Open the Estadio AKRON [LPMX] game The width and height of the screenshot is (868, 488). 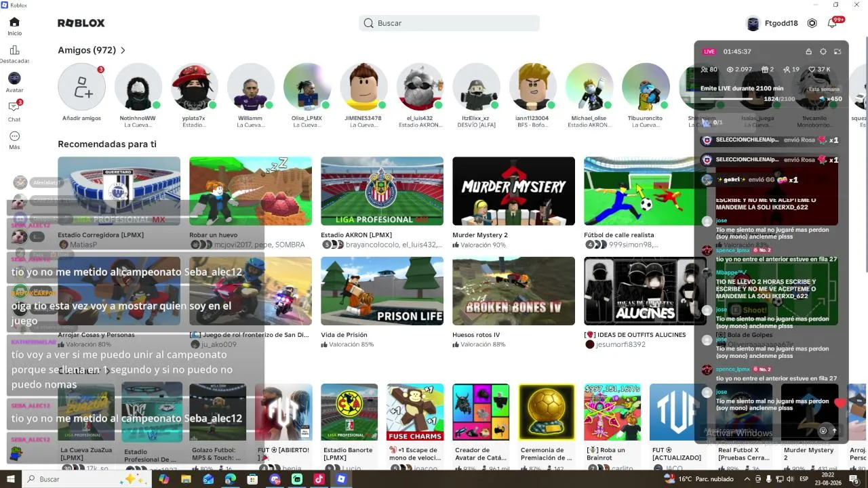(382, 191)
